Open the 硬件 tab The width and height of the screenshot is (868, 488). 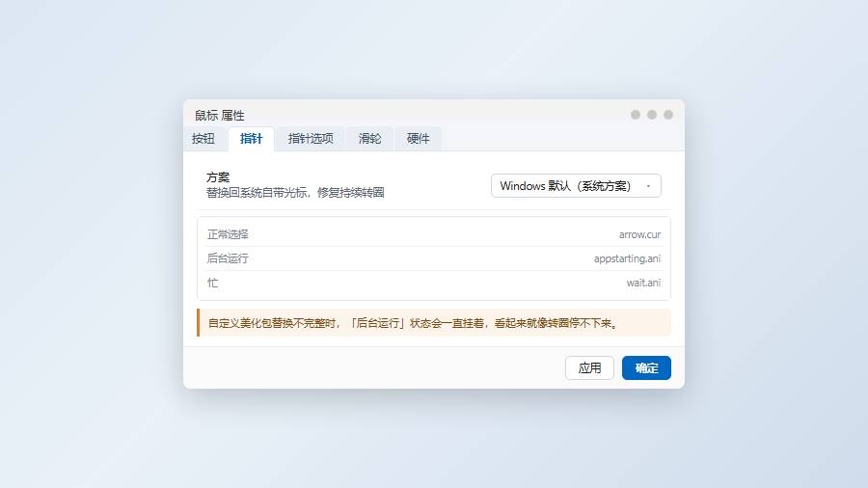click(x=418, y=138)
